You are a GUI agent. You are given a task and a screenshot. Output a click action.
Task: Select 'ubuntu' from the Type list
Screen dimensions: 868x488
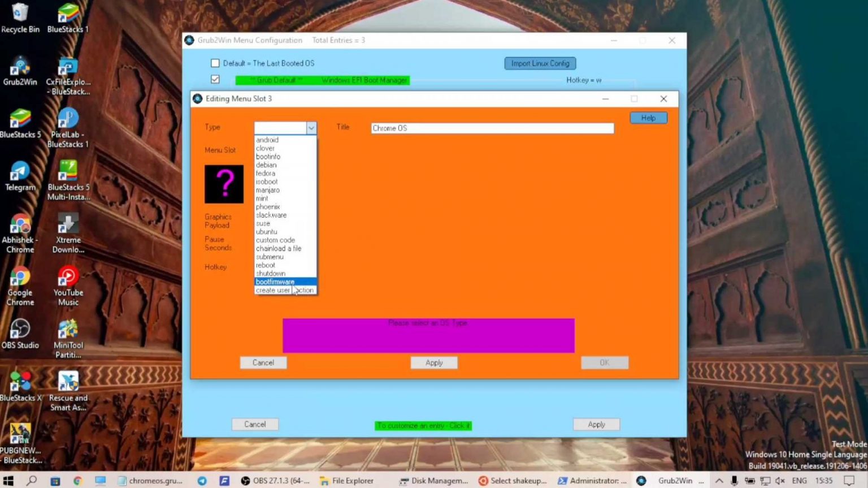[x=266, y=232]
